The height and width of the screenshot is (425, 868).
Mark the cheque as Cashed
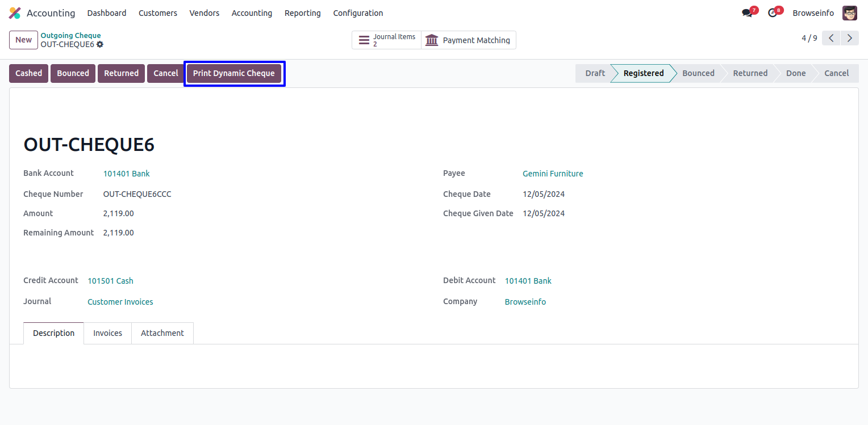(x=28, y=73)
